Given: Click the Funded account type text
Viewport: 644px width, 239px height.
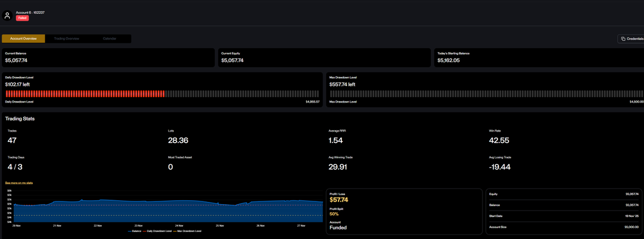Looking at the screenshot, I should (338, 227).
